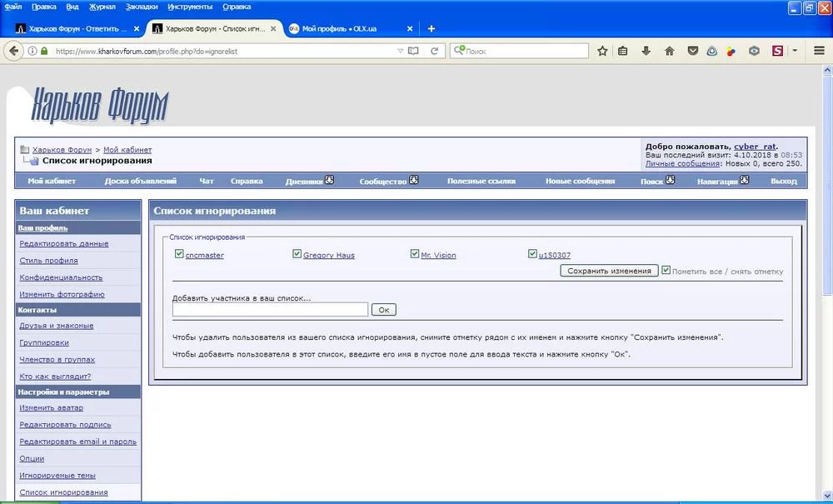
Task: Click the bookmark star icon
Action: (x=602, y=51)
